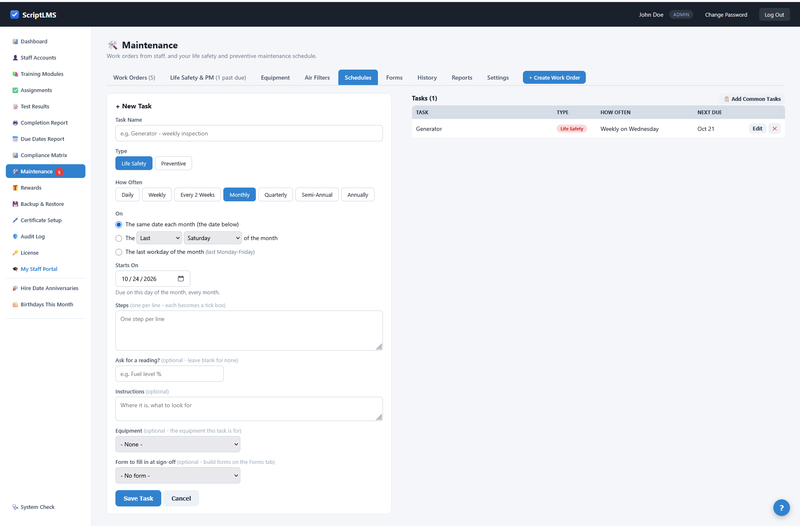Choose Semi-Annual frequency

click(x=317, y=195)
